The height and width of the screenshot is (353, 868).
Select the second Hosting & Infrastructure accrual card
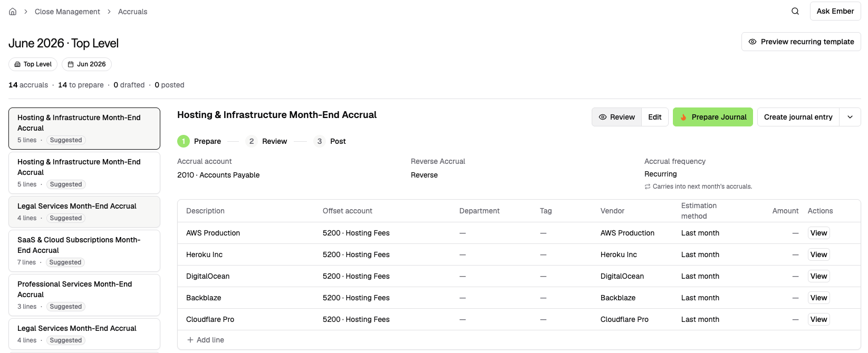coord(84,173)
